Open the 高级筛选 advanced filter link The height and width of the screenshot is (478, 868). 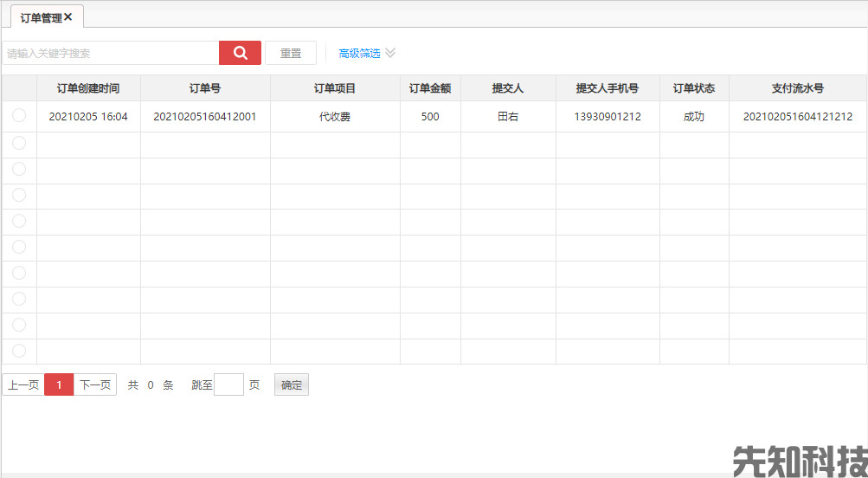(360, 53)
